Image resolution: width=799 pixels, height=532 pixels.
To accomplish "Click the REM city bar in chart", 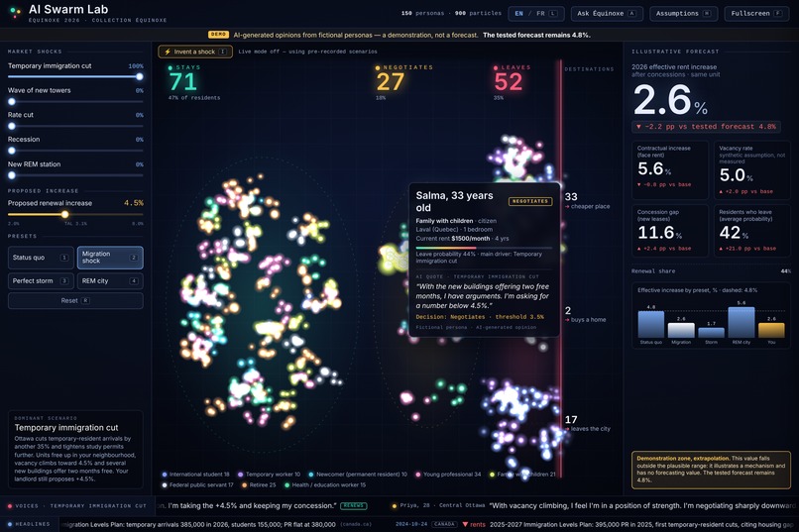I will [741, 322].
